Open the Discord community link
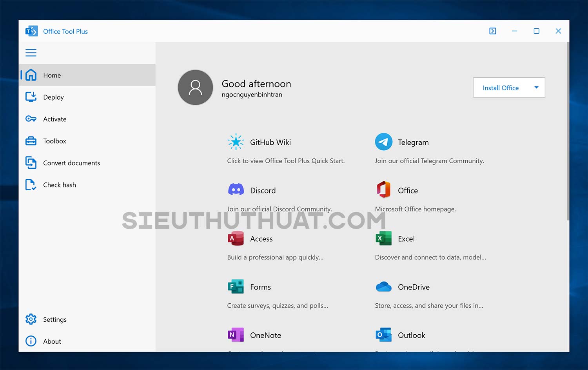The height and width of the screenshot is (370, 588). click(263, 190)
